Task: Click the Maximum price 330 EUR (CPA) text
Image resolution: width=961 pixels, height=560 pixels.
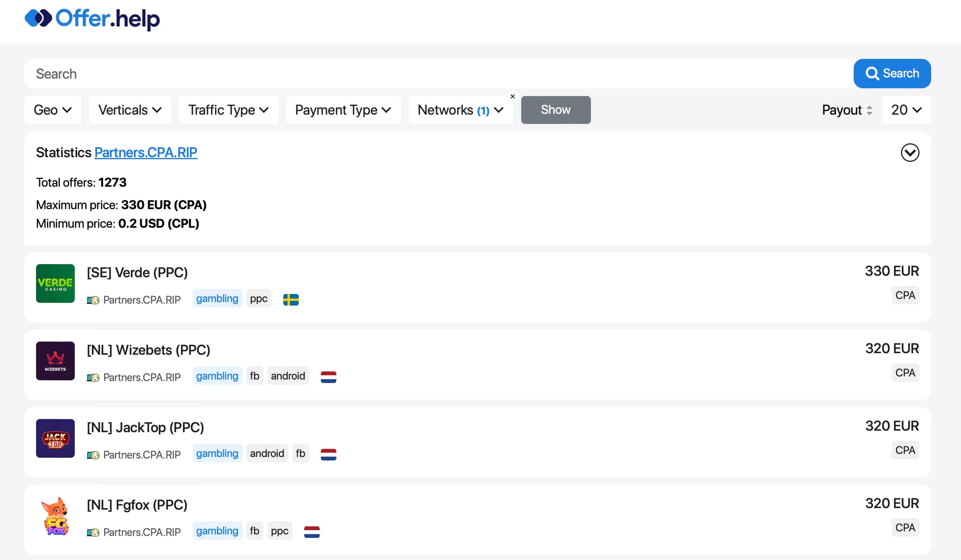Action: coord(121,205)
